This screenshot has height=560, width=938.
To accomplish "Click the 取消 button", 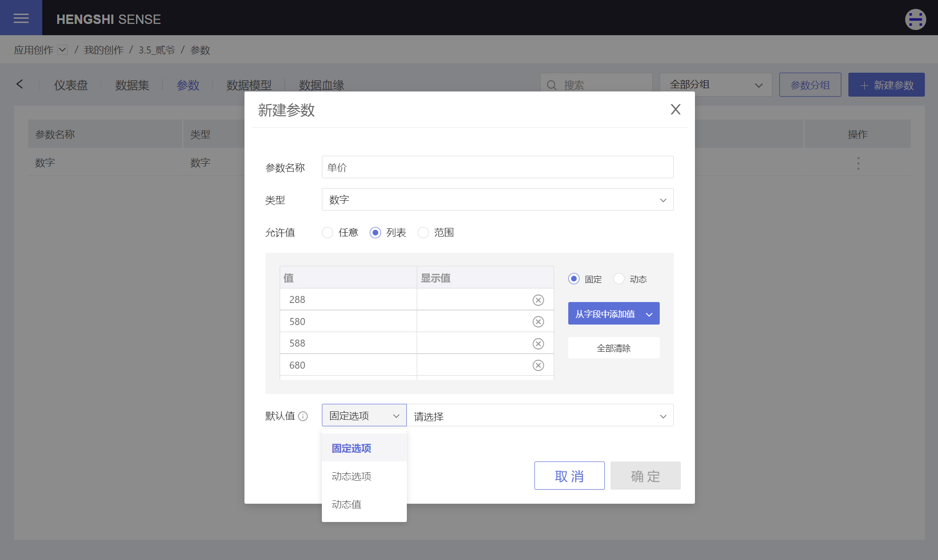I will 569,476.
